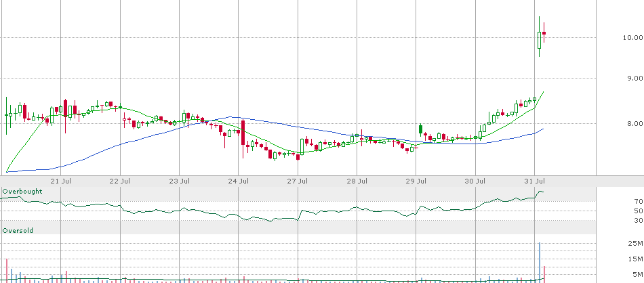Click the Overbought label in RSI panel
Viewport: 644px width, 283px height.
click(22, 192)
